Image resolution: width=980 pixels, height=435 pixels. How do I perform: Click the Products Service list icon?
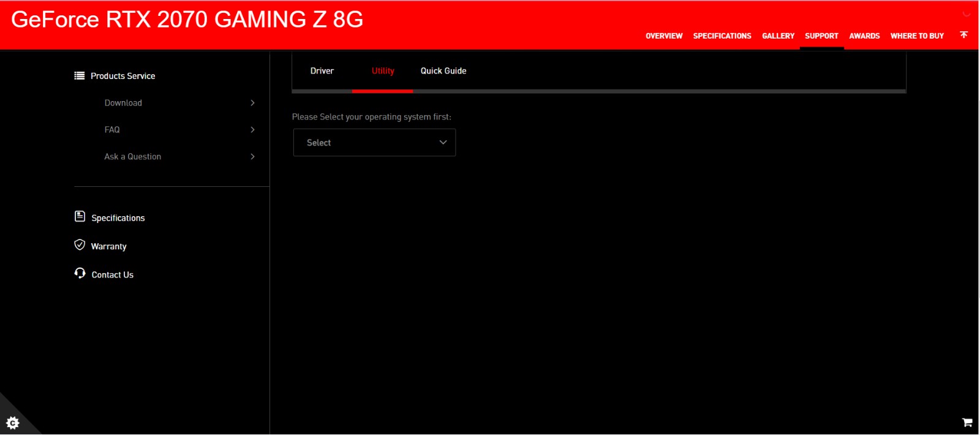click(80, 76)
